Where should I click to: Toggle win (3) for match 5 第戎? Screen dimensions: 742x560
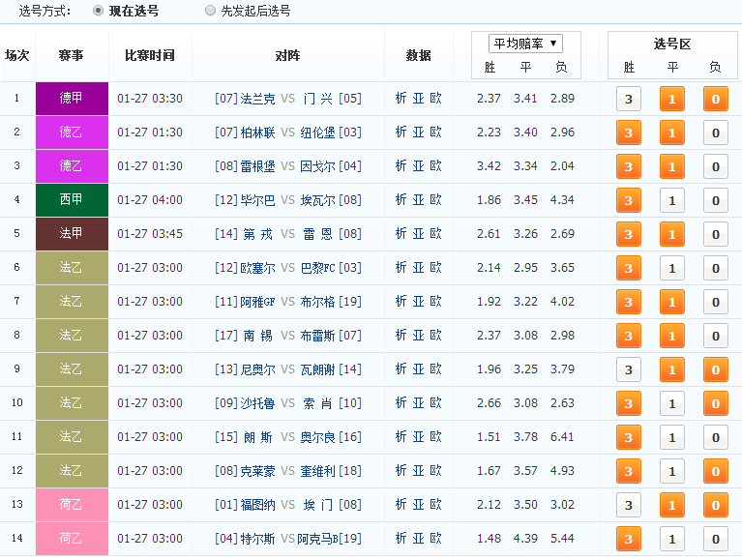[629, 234]
